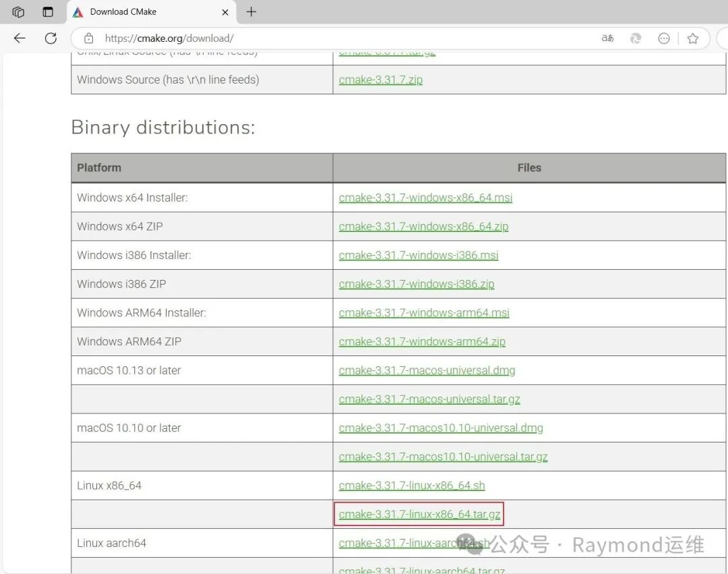Screen dimensions: 728x574
Task: Download cmake-3.31.7-linux-x86_64.tar.gz
Action: pos(420,515)
